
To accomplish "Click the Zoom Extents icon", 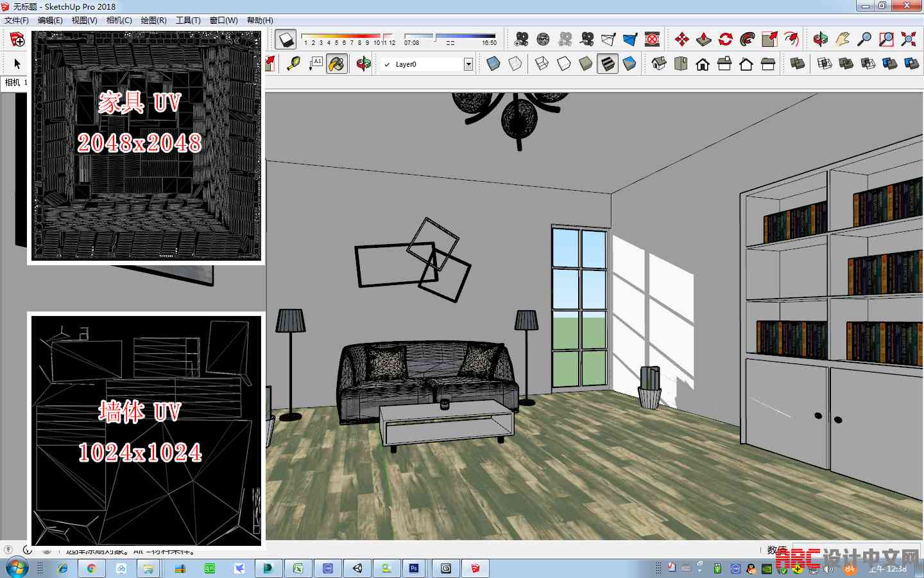I will (908, 39).
